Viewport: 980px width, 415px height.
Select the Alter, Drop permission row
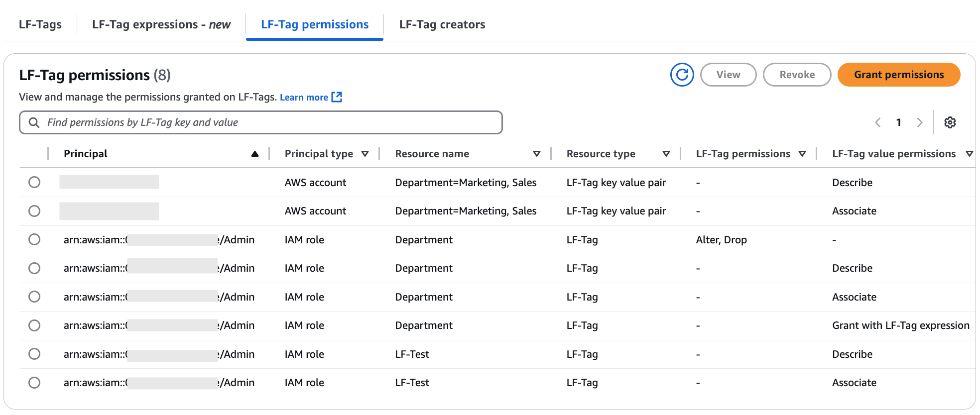pyautogui.click(x=34, y=239)
